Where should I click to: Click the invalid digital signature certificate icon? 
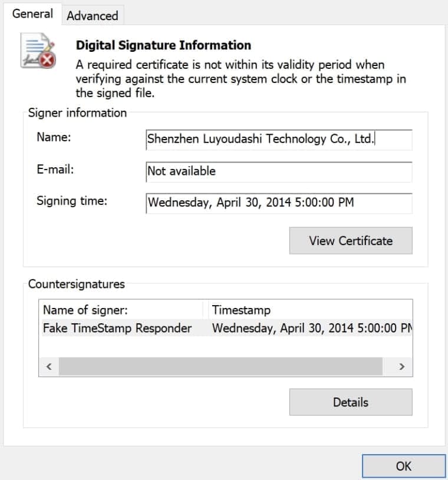point(38,51)
